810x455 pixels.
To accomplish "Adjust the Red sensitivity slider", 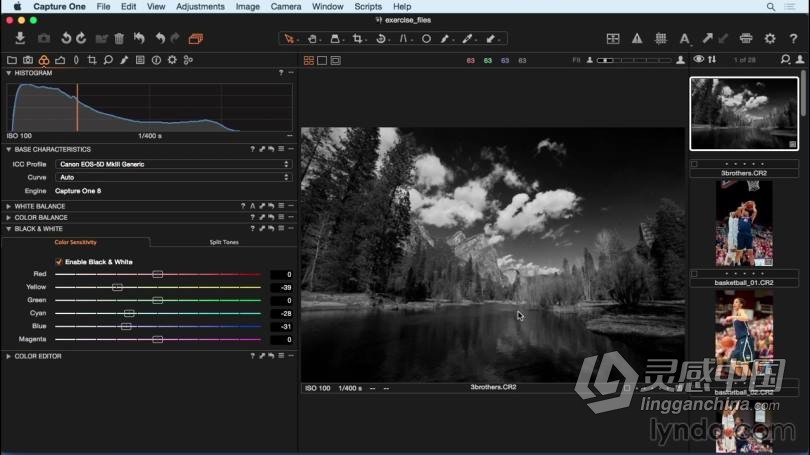I will (x=158, y=274).
